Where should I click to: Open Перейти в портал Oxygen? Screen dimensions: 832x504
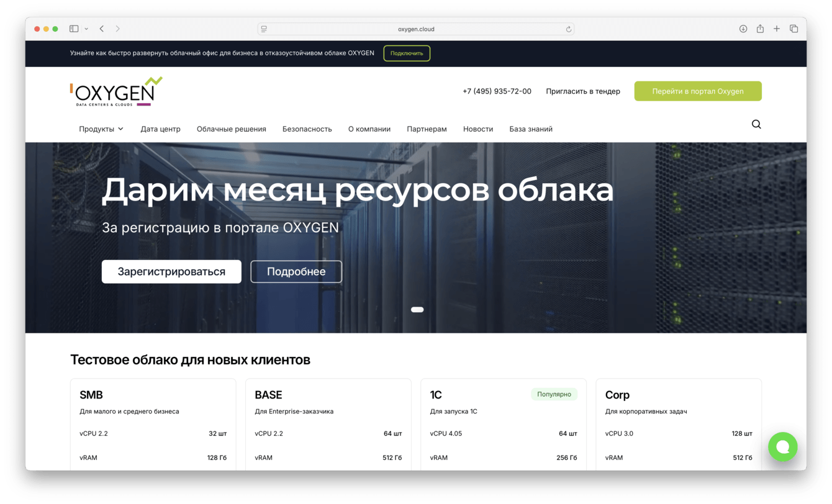point(698,91)
